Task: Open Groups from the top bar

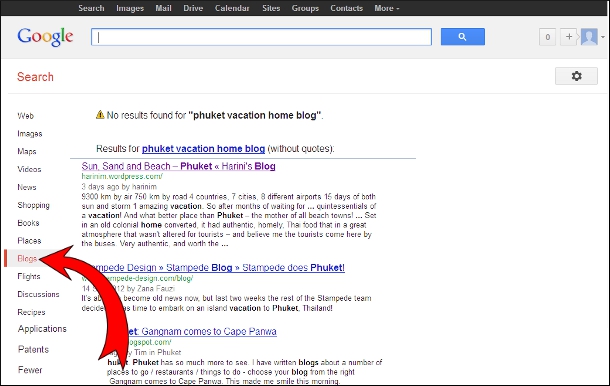Action: pos(305,8)
